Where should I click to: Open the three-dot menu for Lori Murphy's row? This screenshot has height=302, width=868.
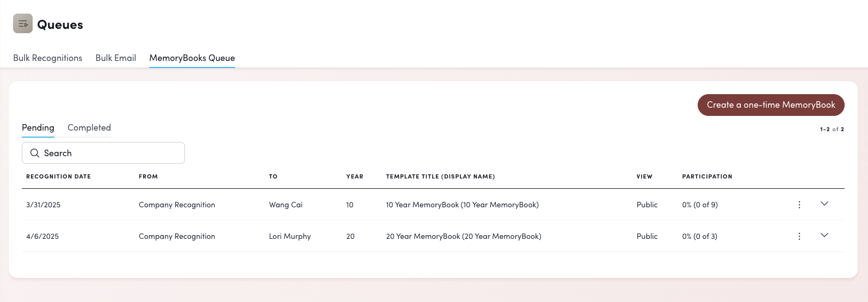coord(799,236)
